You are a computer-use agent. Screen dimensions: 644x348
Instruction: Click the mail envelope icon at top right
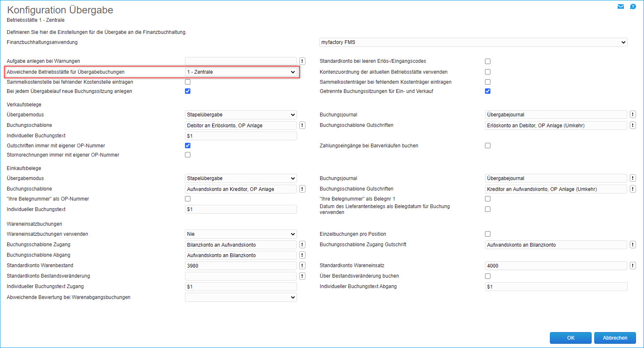[x=621, y=7]
